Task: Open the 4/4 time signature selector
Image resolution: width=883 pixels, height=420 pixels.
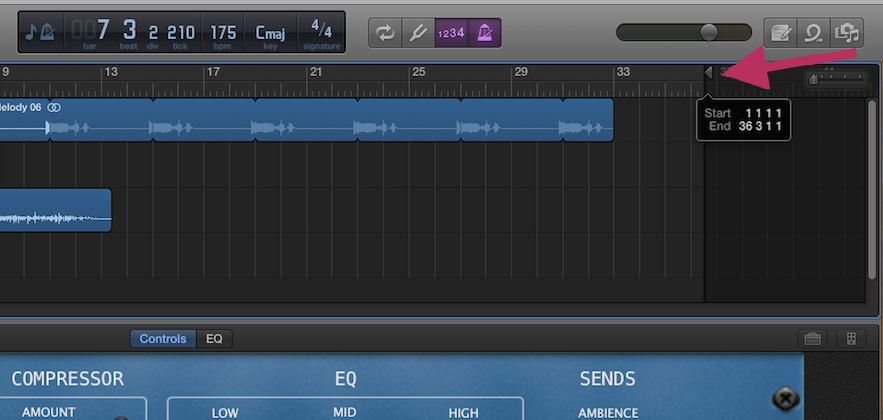Action: coord(321,33)
